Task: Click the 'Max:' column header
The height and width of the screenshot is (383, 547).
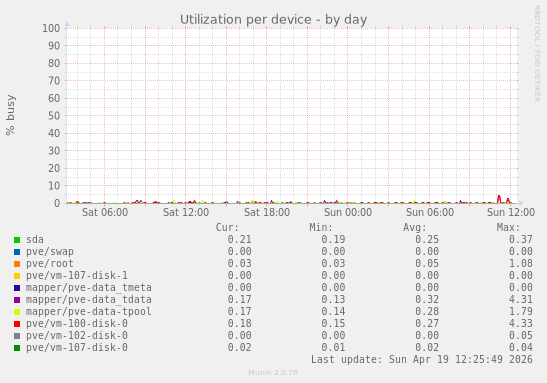Action: click(508, 227)
